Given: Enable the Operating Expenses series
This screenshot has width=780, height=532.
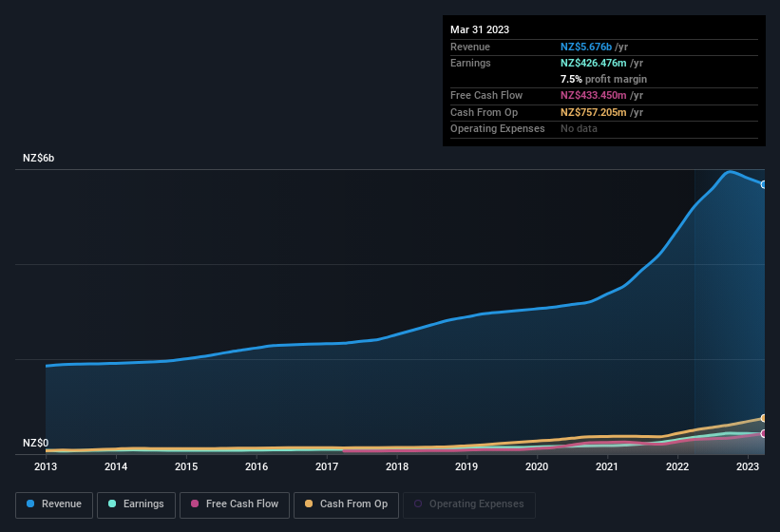Looking at the screenshot, I should [x=469, y=504].
